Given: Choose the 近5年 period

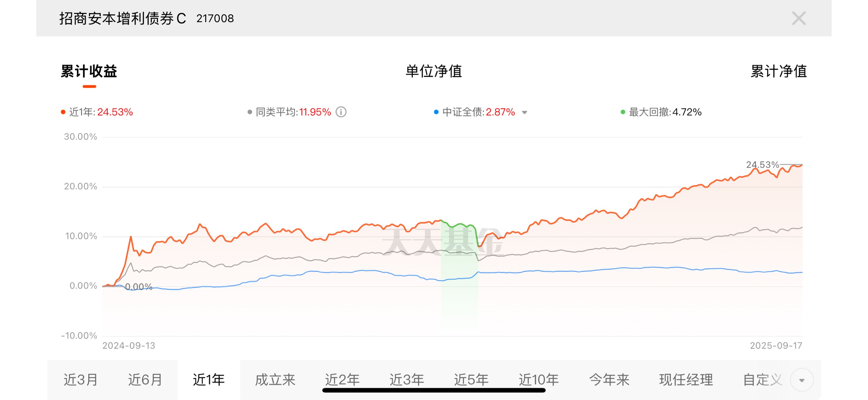Looking at the screenshot, I should point(471,380).
